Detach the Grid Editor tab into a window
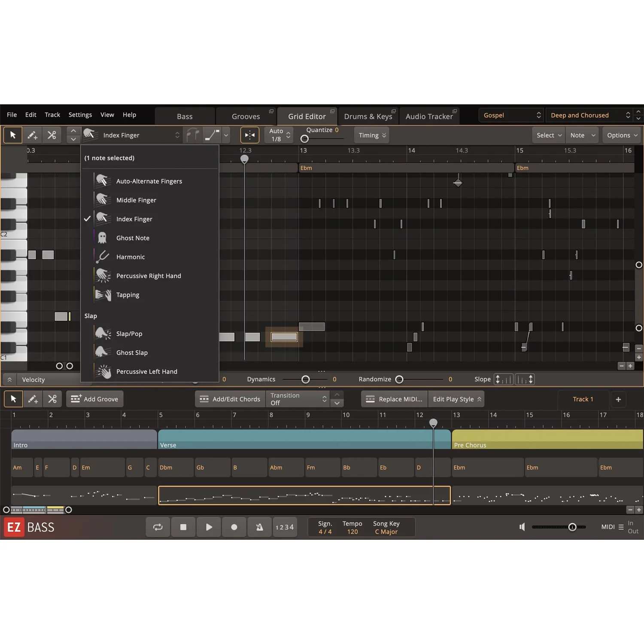 pyautogui.click(x=332, y=111)
